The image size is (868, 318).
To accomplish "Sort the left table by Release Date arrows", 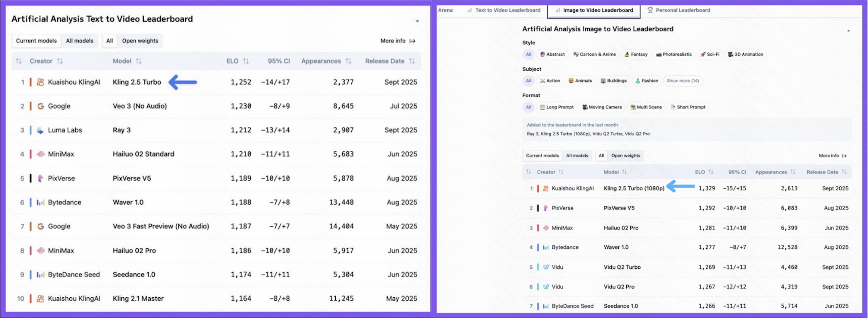I will [x=412, y=61].
